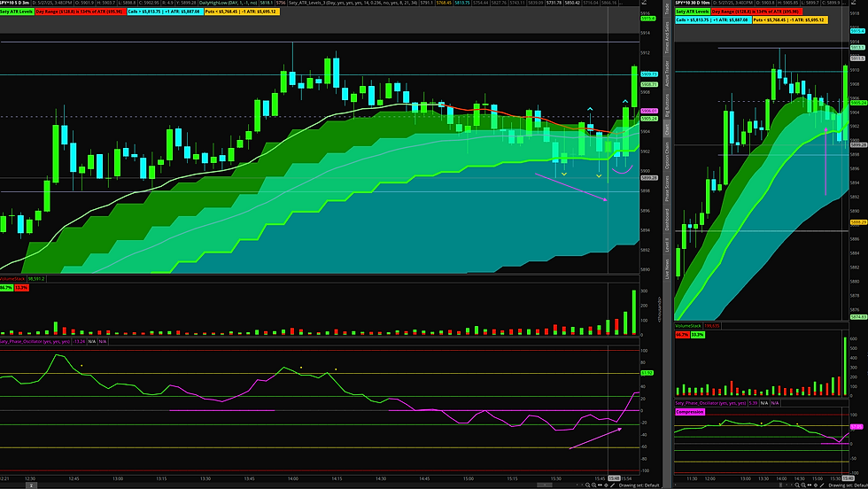Click 5906.01 magenta price bubble on left axis
This screenshot has width=868, height=489.
(x=648, y=111)
